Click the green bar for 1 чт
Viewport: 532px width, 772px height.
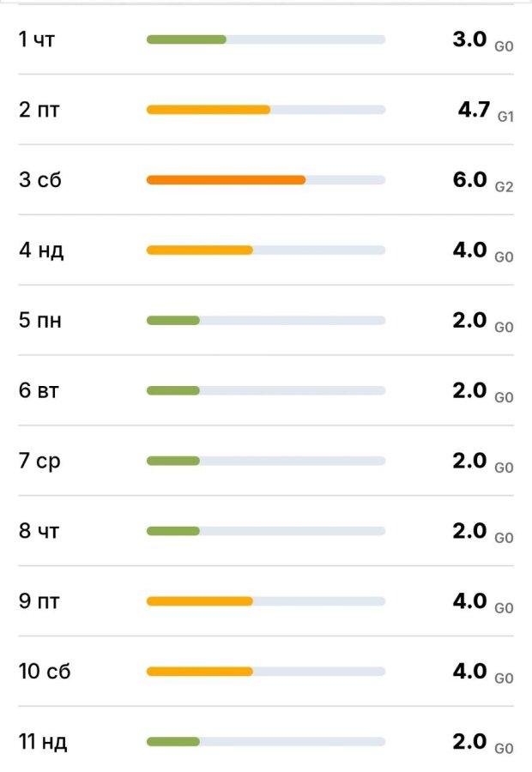click(186, 39)
